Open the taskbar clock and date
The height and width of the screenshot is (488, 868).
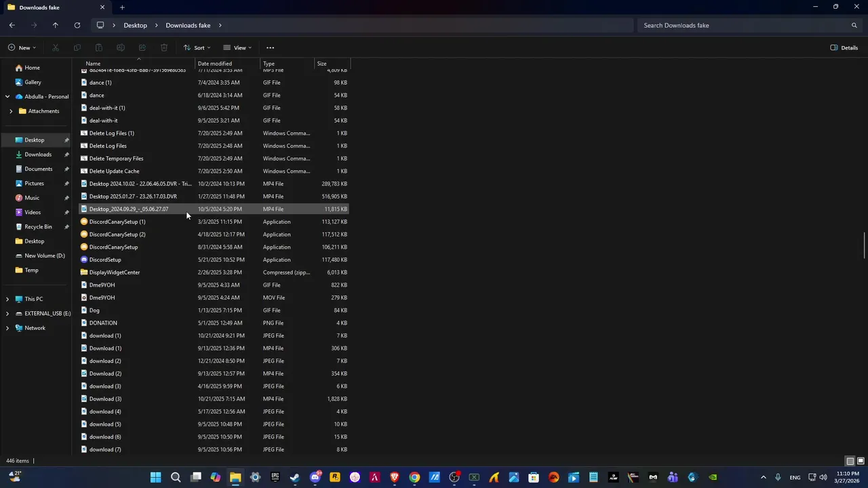848,477
